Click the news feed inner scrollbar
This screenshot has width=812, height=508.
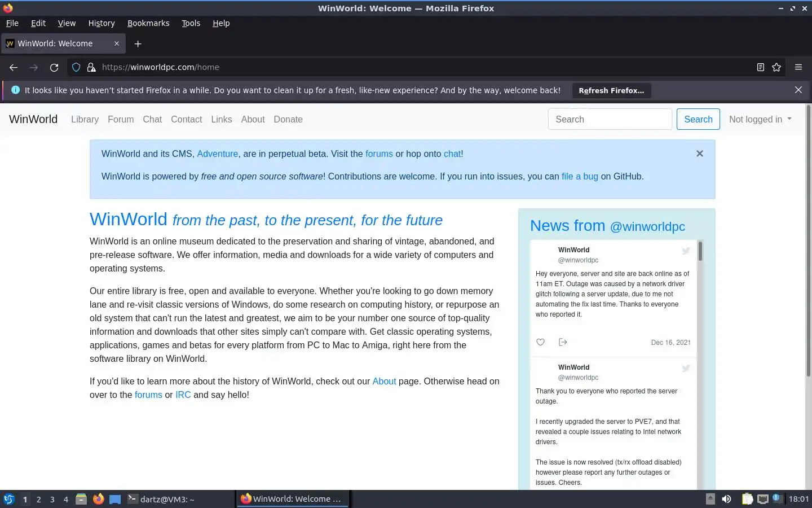[x=700, y=251]
